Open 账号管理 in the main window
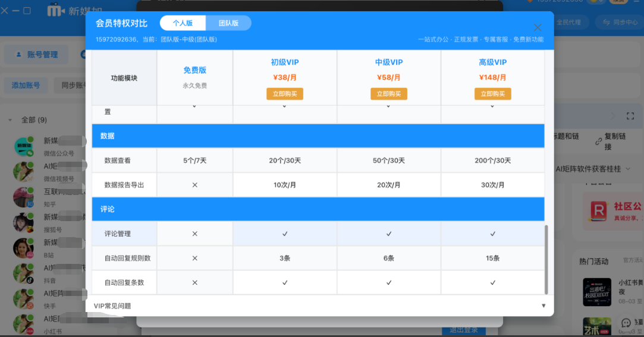 point(36,55)
